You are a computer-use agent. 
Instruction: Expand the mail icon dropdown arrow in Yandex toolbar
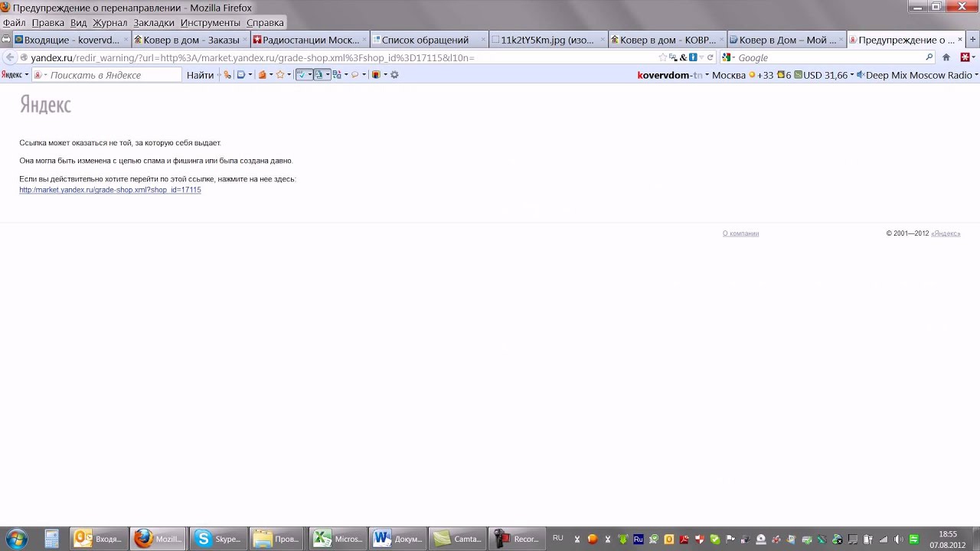coord(250,75)
